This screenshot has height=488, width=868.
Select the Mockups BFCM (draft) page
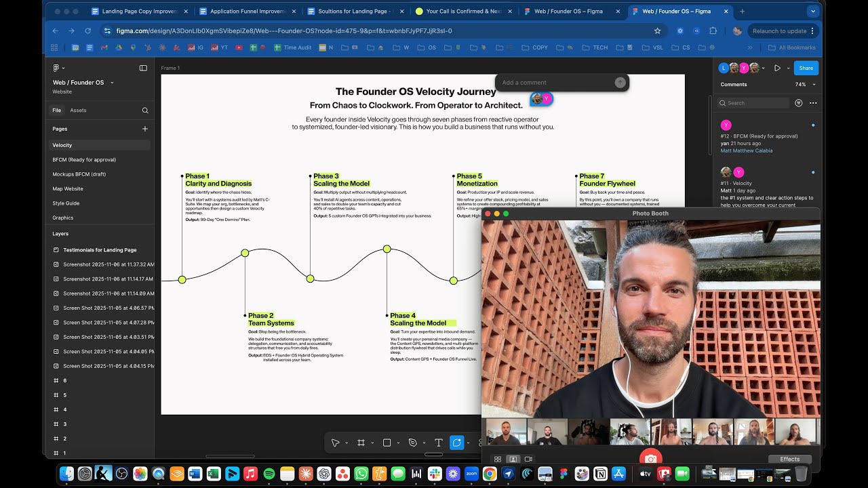click(x=100, y=174)
